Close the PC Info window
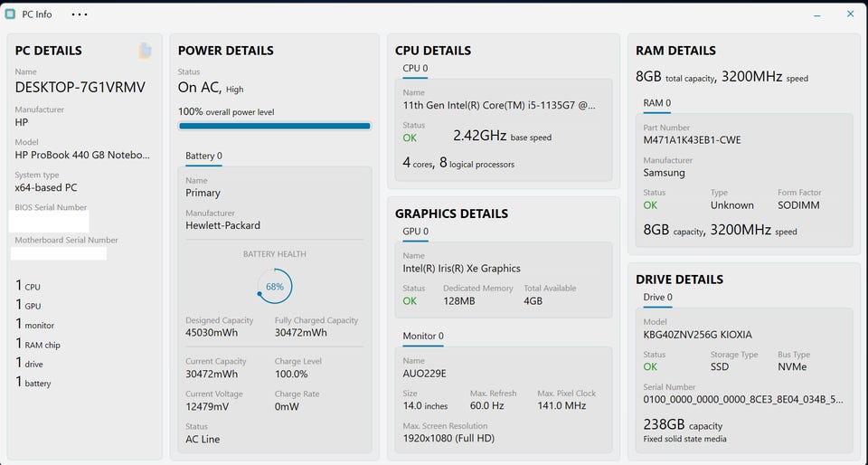This screenshot has width=868, height=465. 850,14
